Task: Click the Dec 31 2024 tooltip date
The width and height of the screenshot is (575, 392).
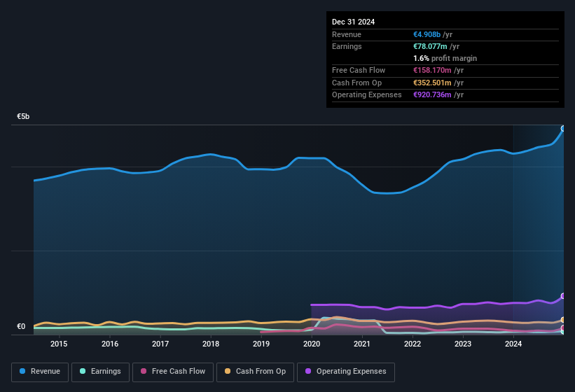Action: pyautogui.click(x=353, y=22)
